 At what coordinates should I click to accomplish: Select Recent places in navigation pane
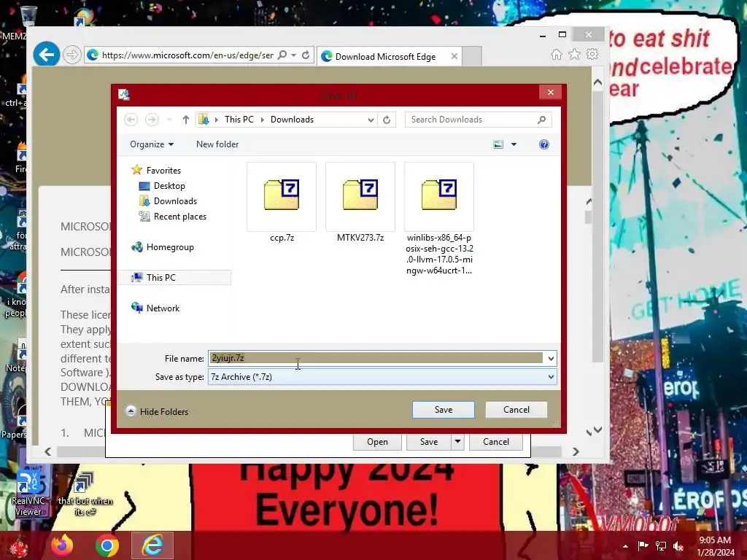tap(179, 216)
